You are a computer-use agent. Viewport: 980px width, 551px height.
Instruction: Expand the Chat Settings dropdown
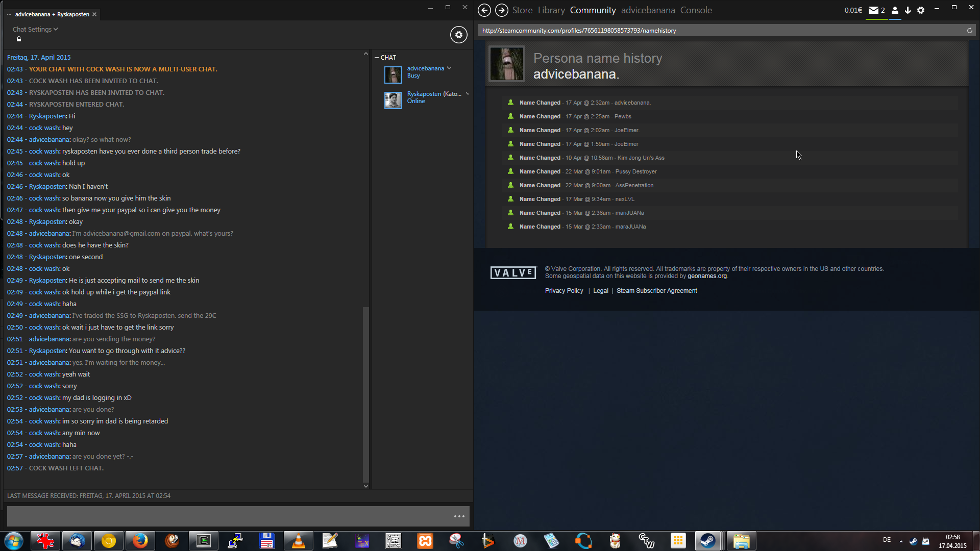coord(35,30)
